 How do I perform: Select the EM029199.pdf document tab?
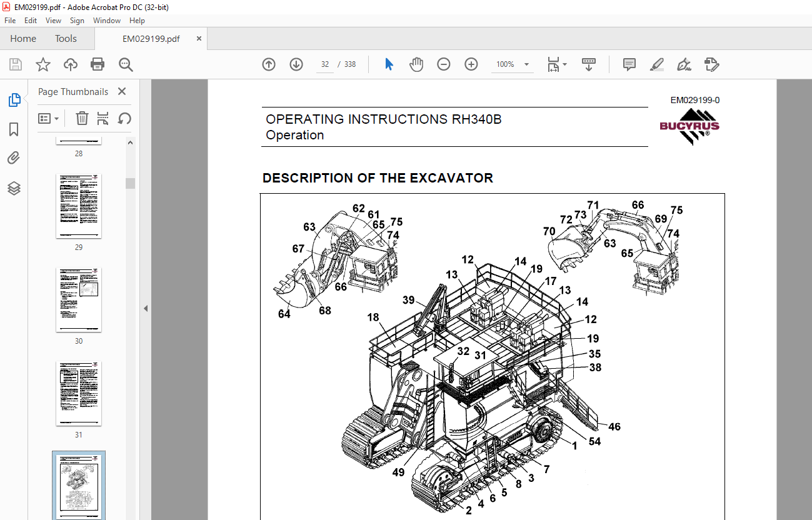(151, 39)
